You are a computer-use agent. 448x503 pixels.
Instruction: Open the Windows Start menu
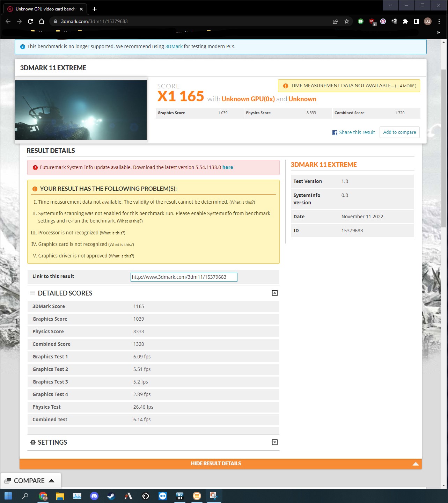(8, 496)
